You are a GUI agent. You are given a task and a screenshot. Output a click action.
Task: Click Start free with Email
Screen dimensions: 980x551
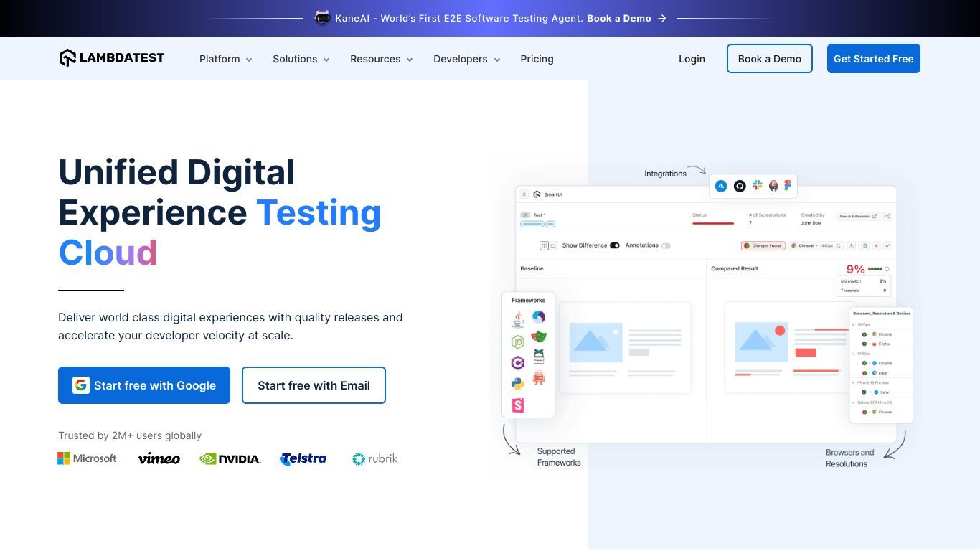314,385
